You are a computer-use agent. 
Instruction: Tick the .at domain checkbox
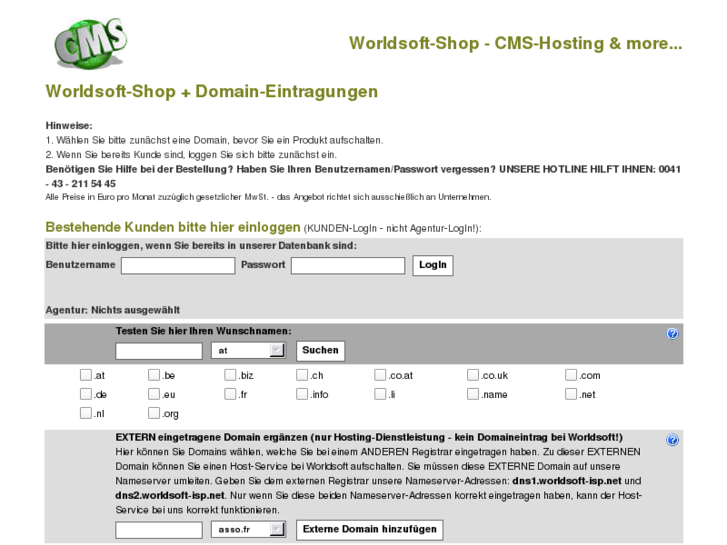tap(86, 375)
